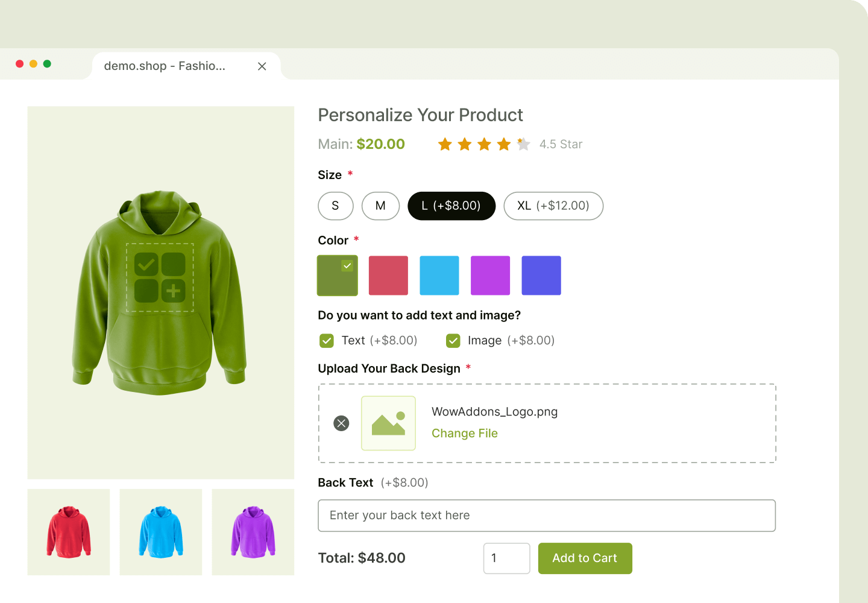This screenshot has height=603, width=868.
Task: Select size XL (+$12.00)
Action: pos(553,206)
